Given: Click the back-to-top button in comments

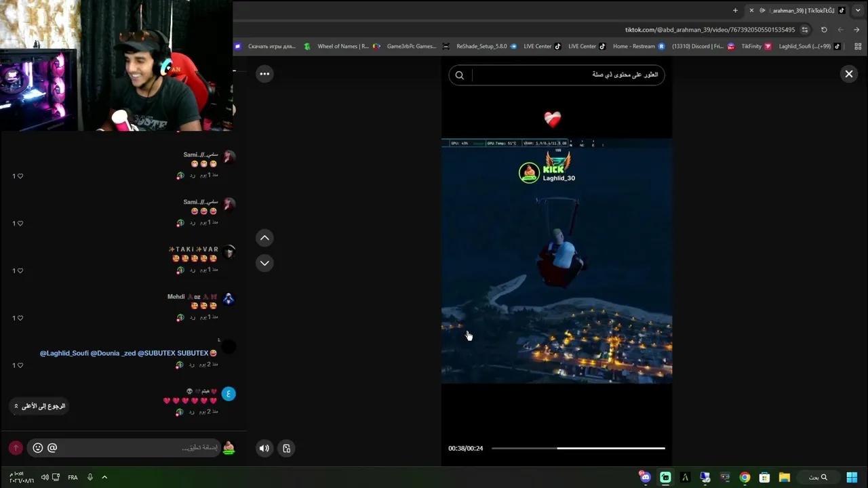Looking at the screenshot, I should pos(40,406).
